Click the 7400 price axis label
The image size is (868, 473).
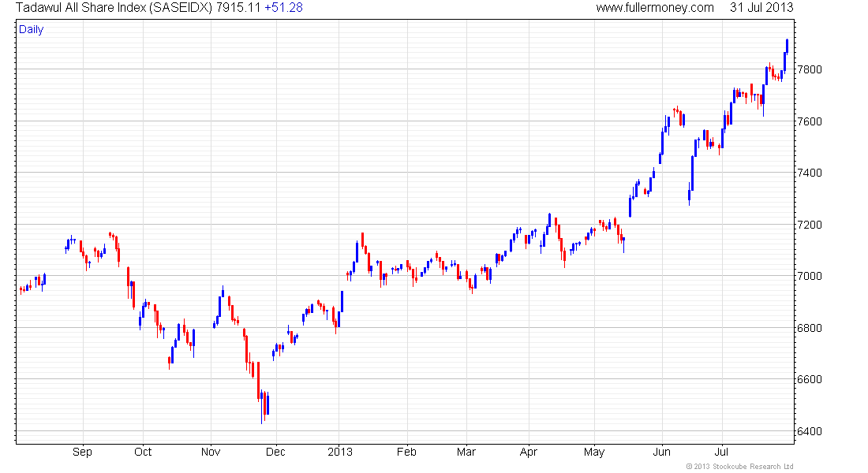click(x=810, y=173)
